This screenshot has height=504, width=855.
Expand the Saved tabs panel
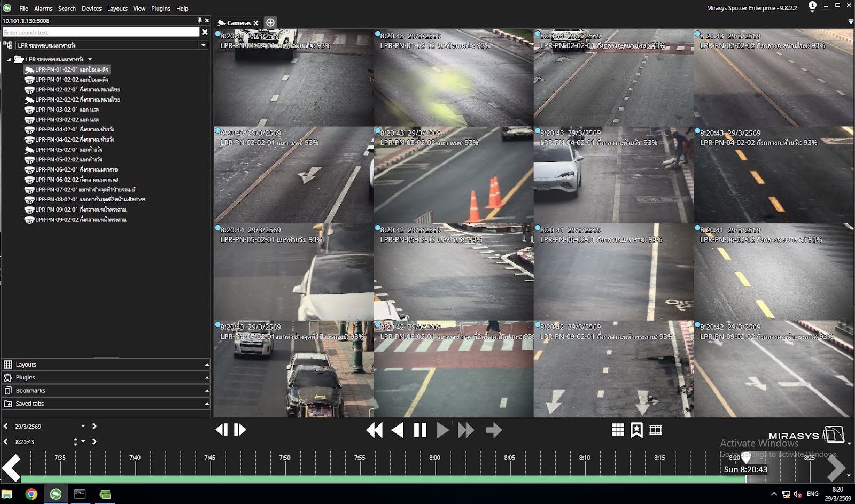pos(106,404)
